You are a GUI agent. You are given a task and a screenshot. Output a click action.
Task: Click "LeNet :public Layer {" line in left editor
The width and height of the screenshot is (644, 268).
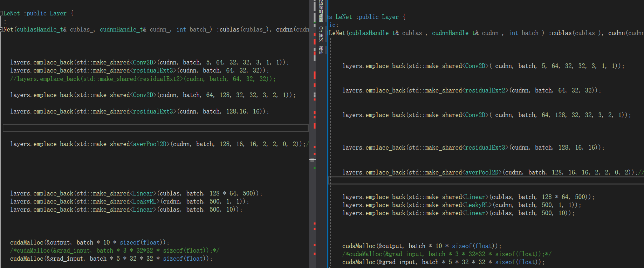[x=39, y=13]
